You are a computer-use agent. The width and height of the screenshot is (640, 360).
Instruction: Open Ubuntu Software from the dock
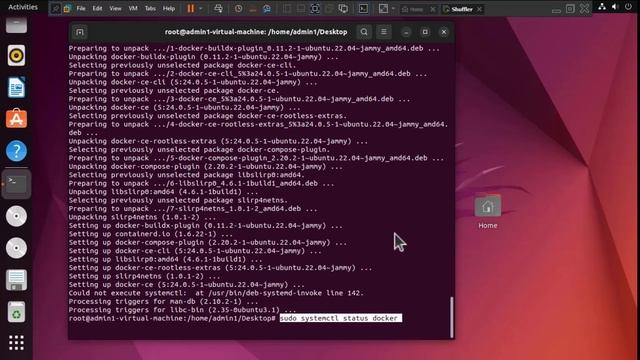16,119
